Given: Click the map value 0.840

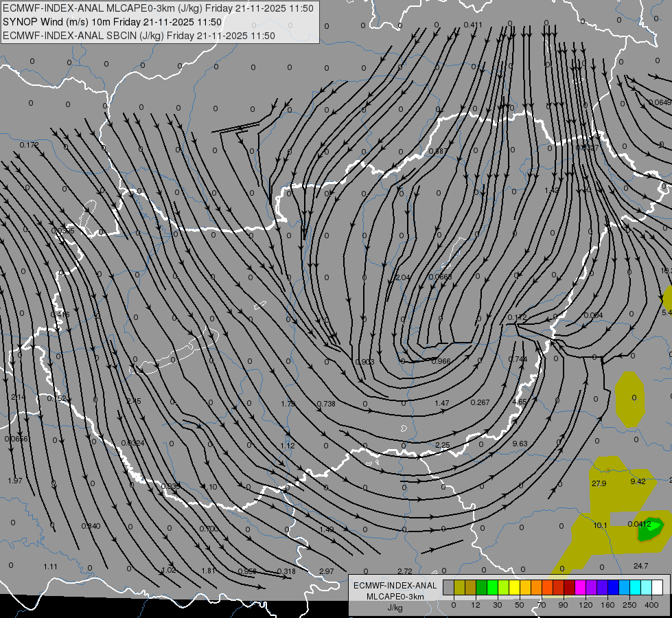Looking at the screenshot, I should pos(91,526).
